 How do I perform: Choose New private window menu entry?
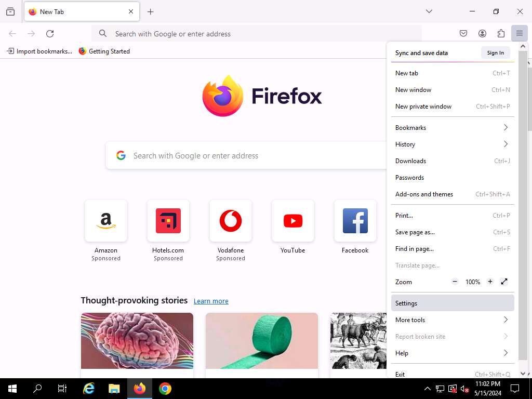tap(423, 107)
